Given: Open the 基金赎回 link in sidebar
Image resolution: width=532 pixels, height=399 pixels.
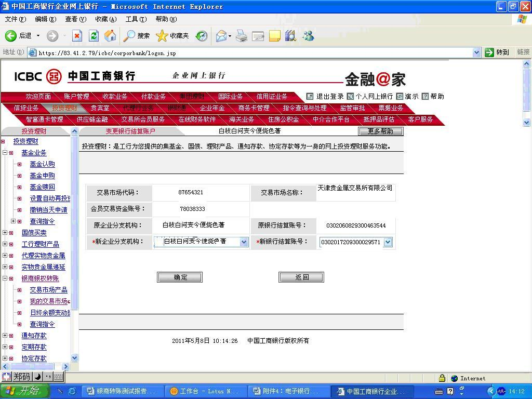Looking at the screenshot, I should tap(43, 187).
